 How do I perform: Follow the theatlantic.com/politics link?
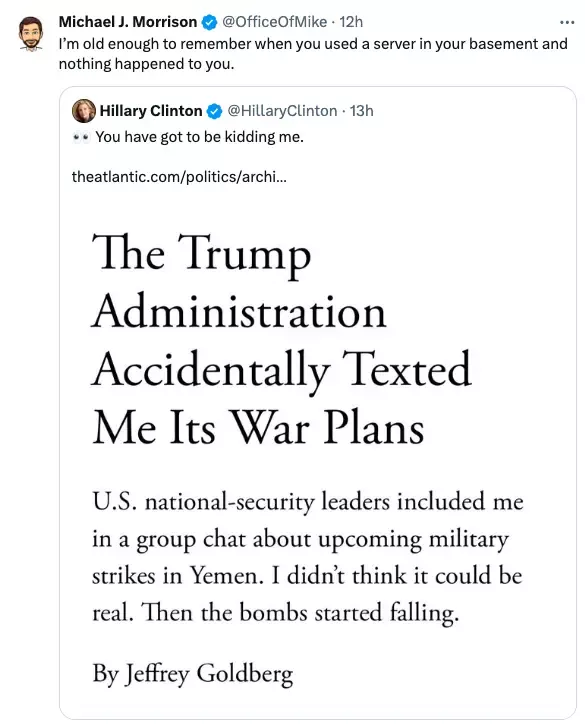[x=179, y=177]
